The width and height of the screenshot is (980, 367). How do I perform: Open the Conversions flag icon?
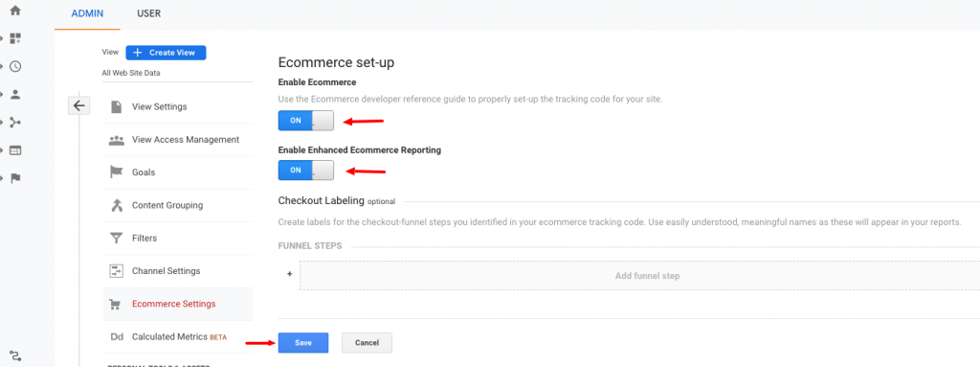pos(15,178)
